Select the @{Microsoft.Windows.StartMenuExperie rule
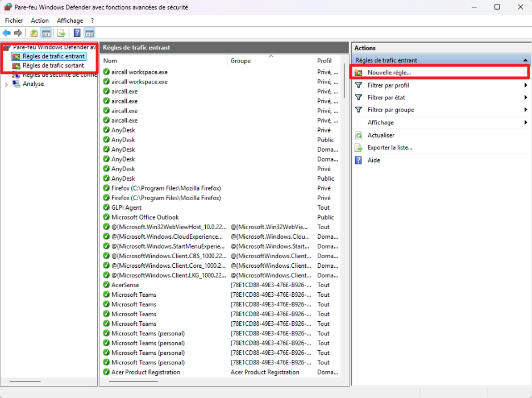This screenshot has height=398, width=532. [168, 246]
